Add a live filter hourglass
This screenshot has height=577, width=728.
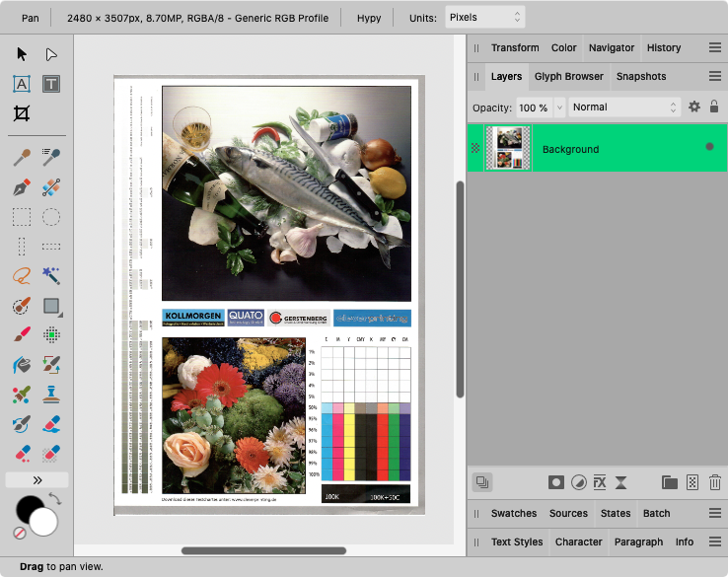(x=620, y=482)
